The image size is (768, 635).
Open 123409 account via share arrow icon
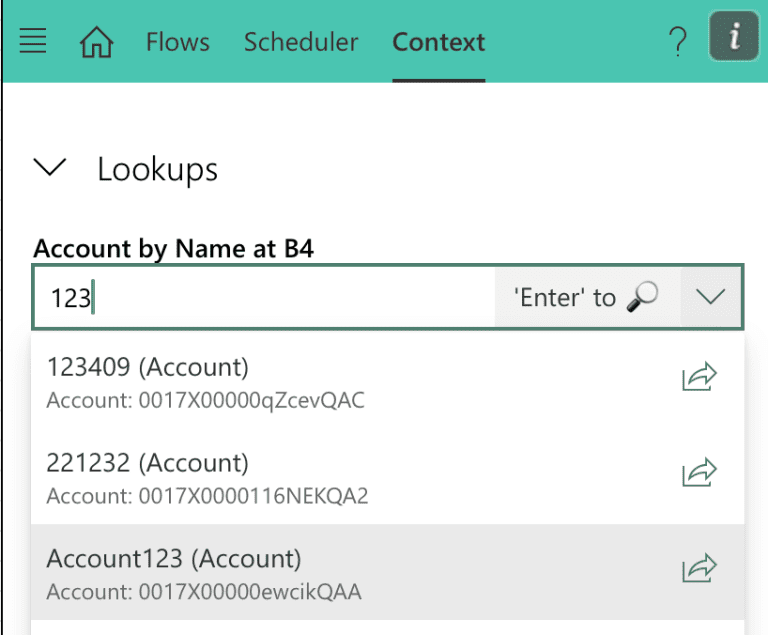point(700,378)
